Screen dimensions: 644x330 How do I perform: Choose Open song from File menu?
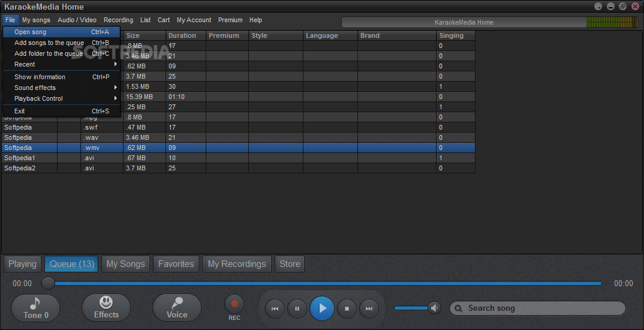pyautogui.click(x=61, y=32)
